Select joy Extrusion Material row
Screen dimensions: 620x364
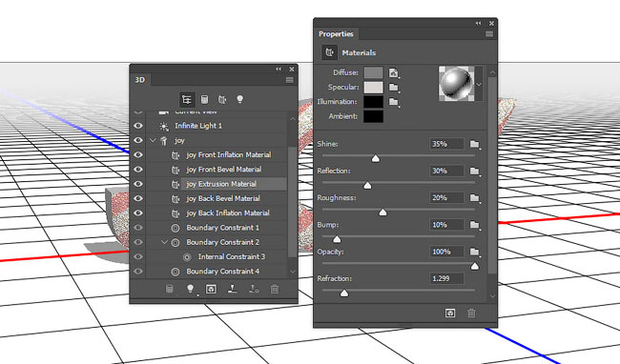(x=217, y=184)
